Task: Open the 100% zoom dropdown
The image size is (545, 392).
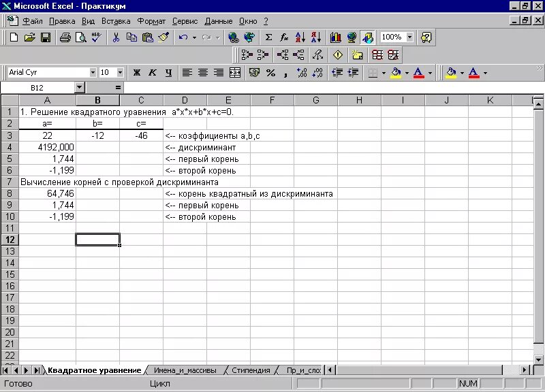Action: coord(410,37)
